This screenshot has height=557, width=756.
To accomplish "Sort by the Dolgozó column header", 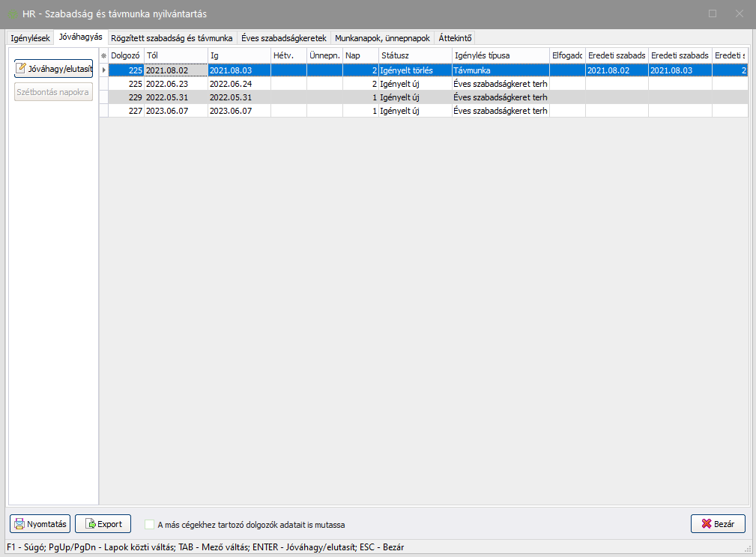I will (125, 55).
